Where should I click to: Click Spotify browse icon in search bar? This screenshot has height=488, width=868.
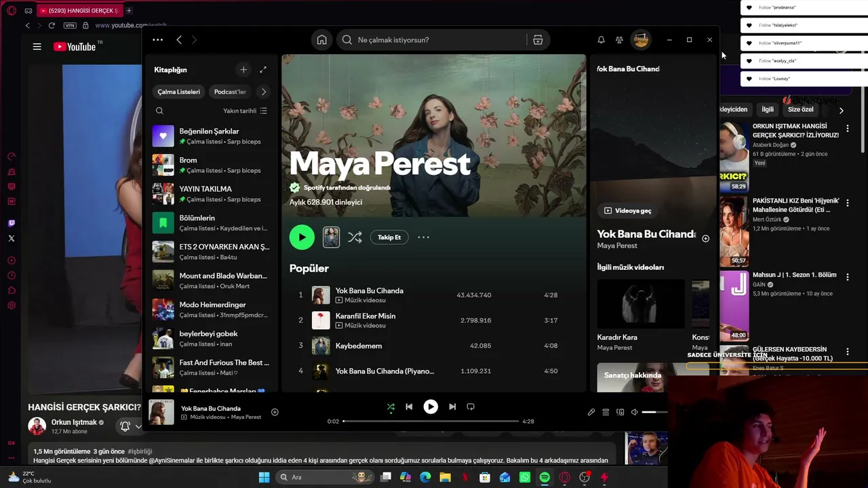point(538,40)
